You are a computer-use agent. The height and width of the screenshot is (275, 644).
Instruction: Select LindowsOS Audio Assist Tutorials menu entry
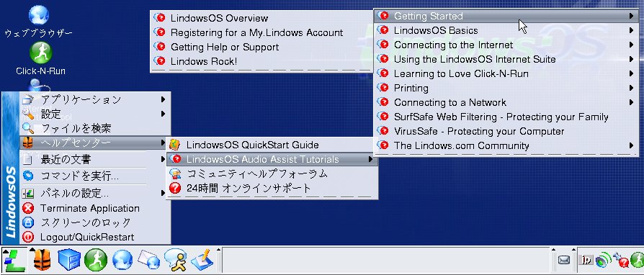pyautogui.click(x=272, y=159)
